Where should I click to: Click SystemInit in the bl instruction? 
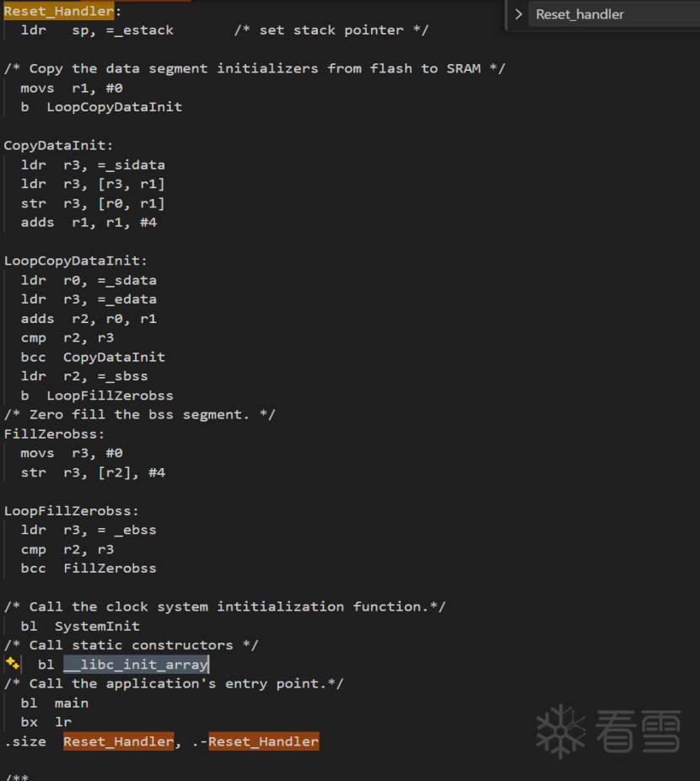coord(97,626)
